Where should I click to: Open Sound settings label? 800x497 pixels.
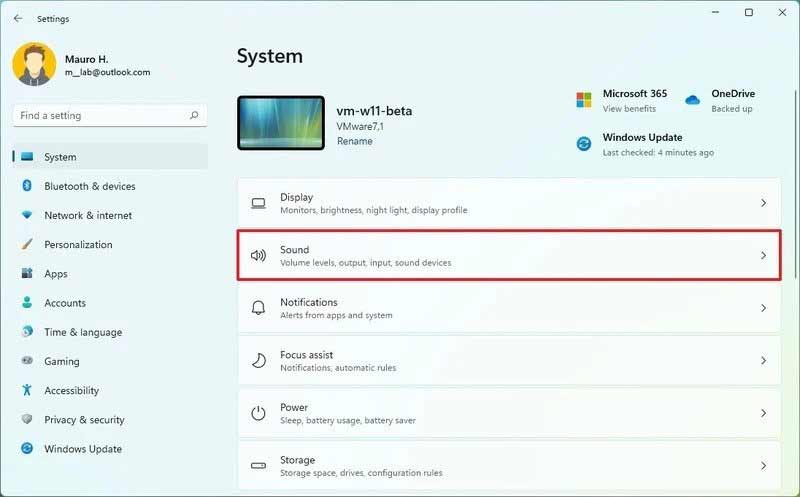(294, 250)
